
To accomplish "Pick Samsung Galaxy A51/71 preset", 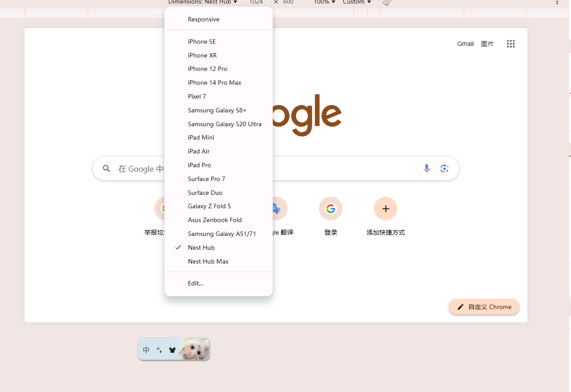I will coord(219,234).
